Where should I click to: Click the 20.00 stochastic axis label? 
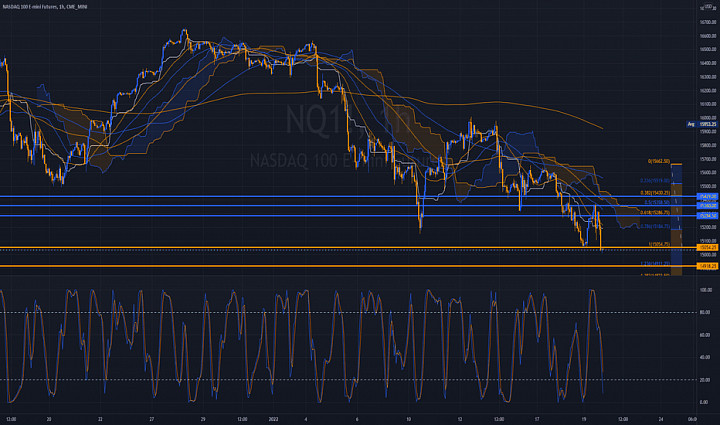point(705,380)
